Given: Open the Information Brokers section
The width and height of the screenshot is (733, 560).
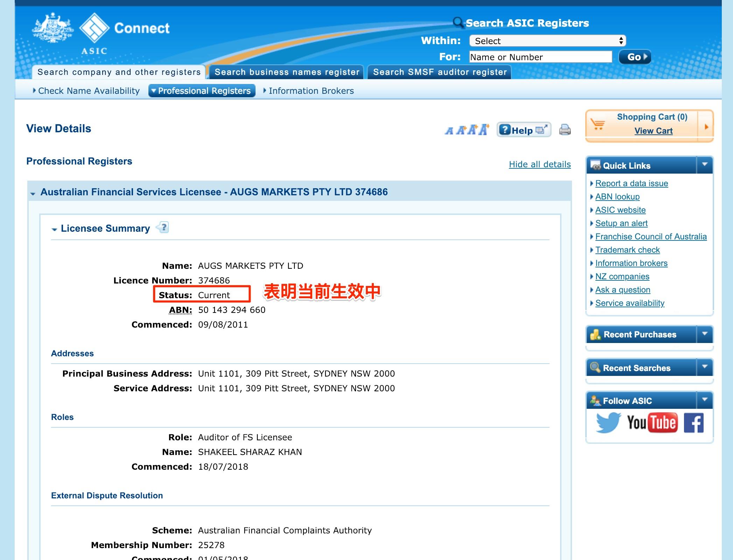Looking at the screenshot, I should (311, 91).
